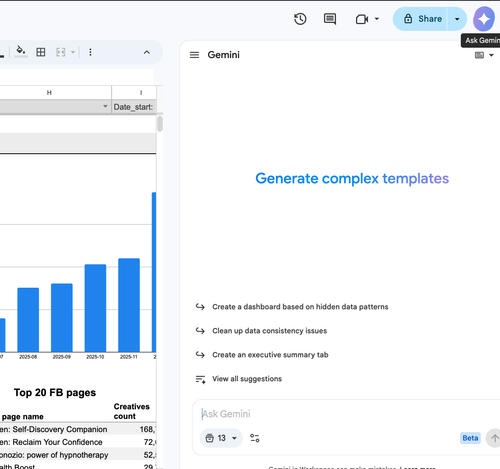The height and width of the screenshot is (469, 500).
Task: Click the spreadsheet vertical scrollbar thumb
Action: coord(160,124)
